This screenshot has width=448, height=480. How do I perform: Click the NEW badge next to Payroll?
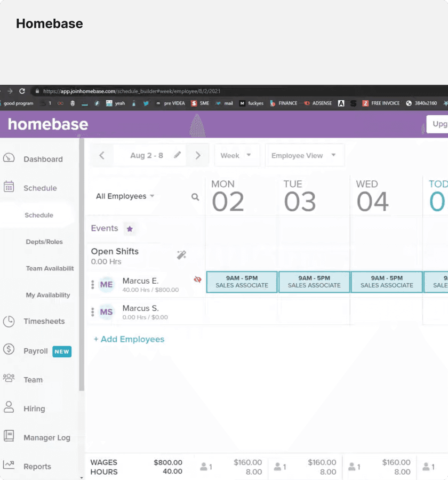62,351
